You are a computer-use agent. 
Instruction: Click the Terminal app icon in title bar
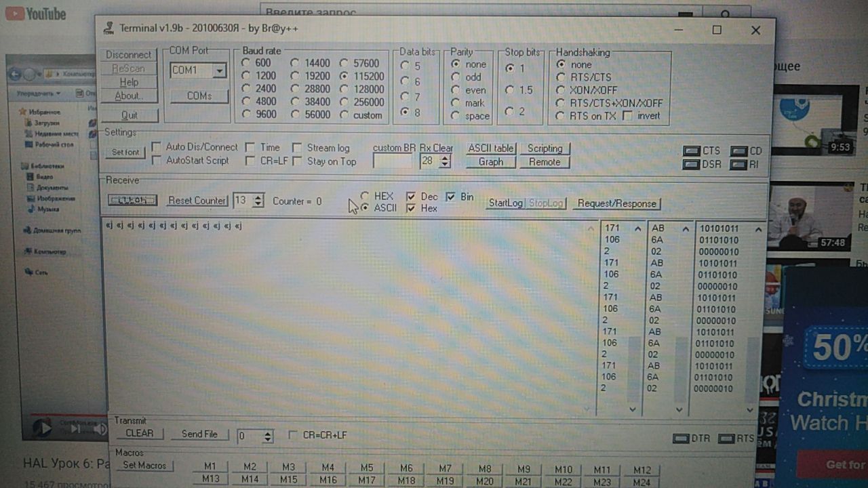coord(108,28)
